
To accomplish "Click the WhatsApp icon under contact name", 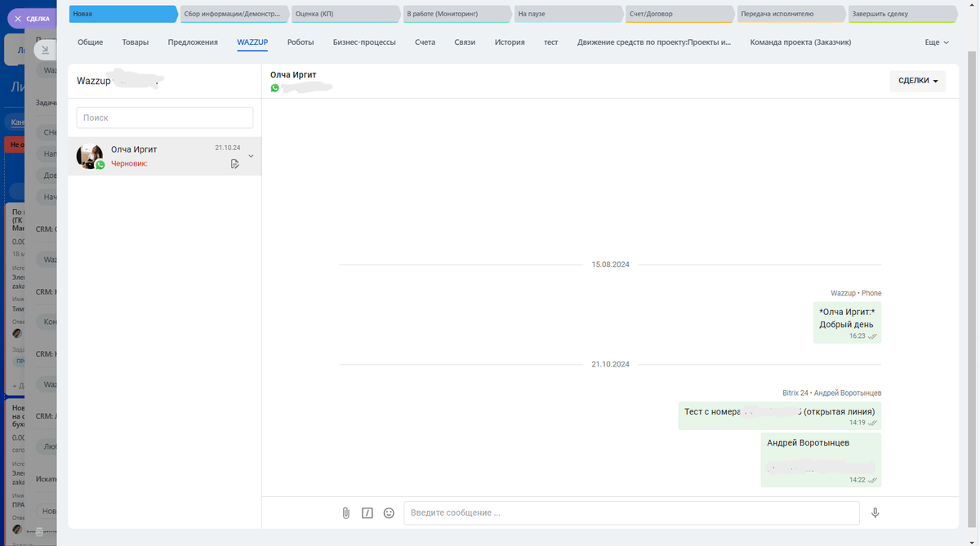I will (x=274, y=87).
